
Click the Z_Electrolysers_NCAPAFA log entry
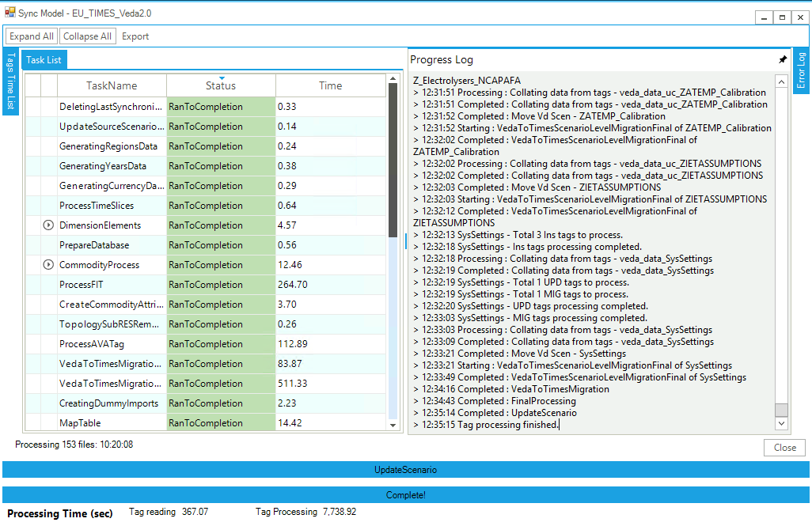[x=467, y=80]
